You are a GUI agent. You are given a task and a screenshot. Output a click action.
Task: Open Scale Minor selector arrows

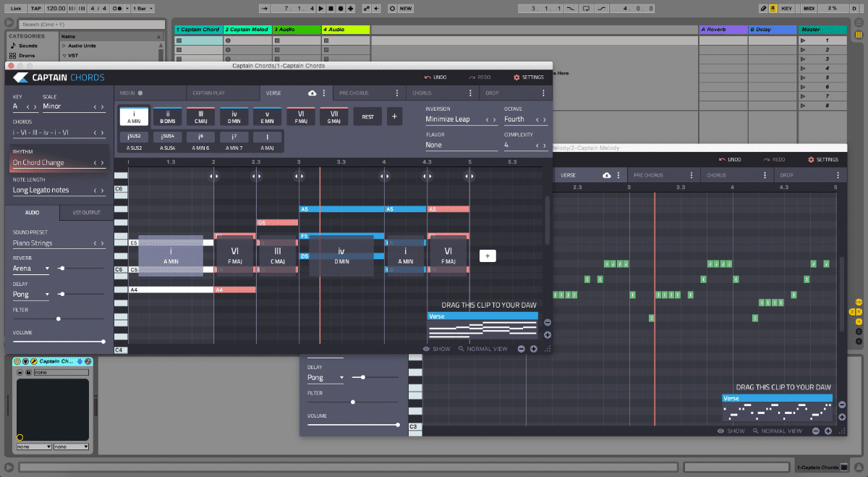pos(100,107)
